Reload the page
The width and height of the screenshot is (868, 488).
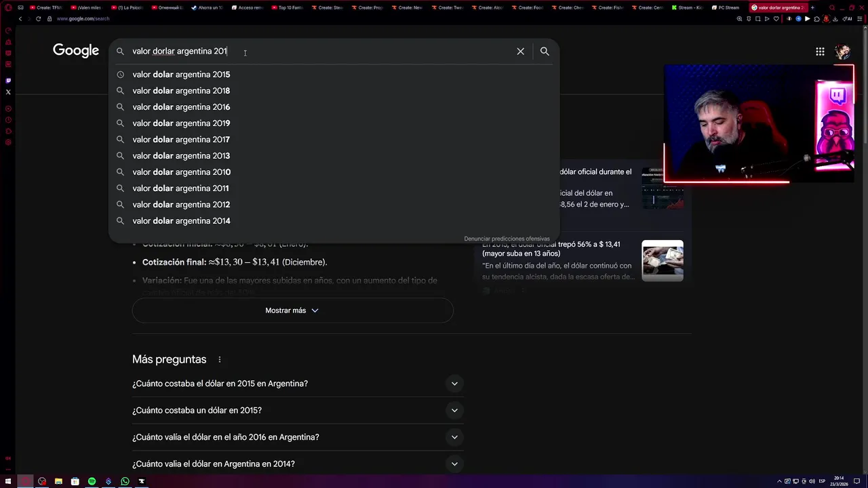click(x=38, y=19)
